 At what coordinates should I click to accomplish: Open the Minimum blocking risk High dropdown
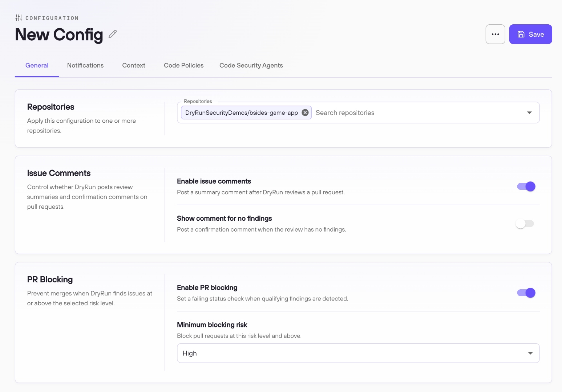(358, 353)
